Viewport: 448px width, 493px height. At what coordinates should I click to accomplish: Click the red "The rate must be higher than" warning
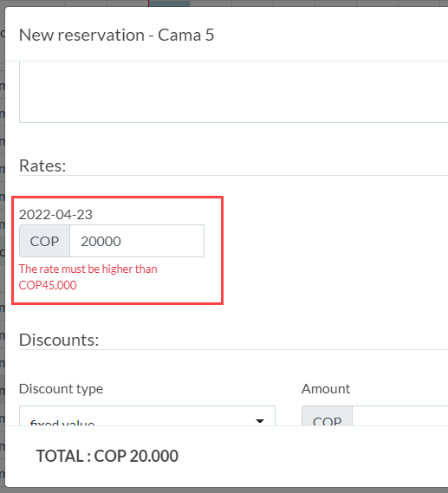(x=88, y=269)
